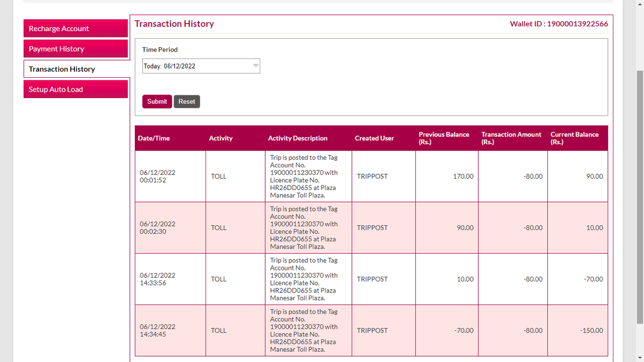Select the Wallet ID : 19000013922566 text
The image size is (644, 362).
(x=559, y=24)
